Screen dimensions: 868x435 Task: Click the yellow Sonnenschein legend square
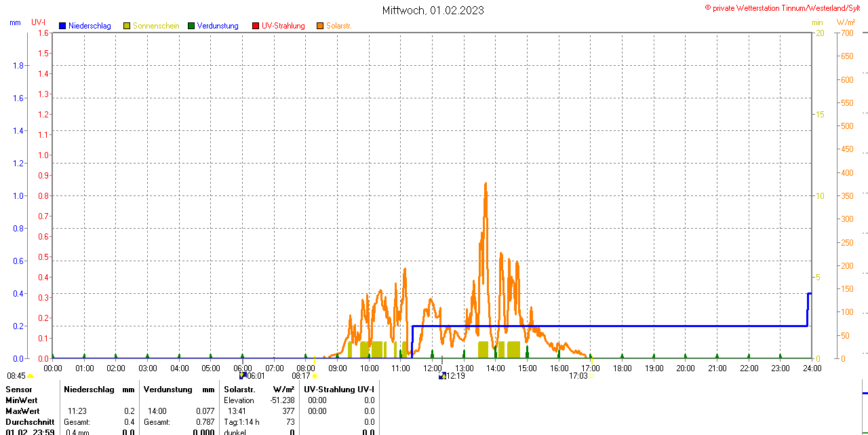(x=127, y=26)
